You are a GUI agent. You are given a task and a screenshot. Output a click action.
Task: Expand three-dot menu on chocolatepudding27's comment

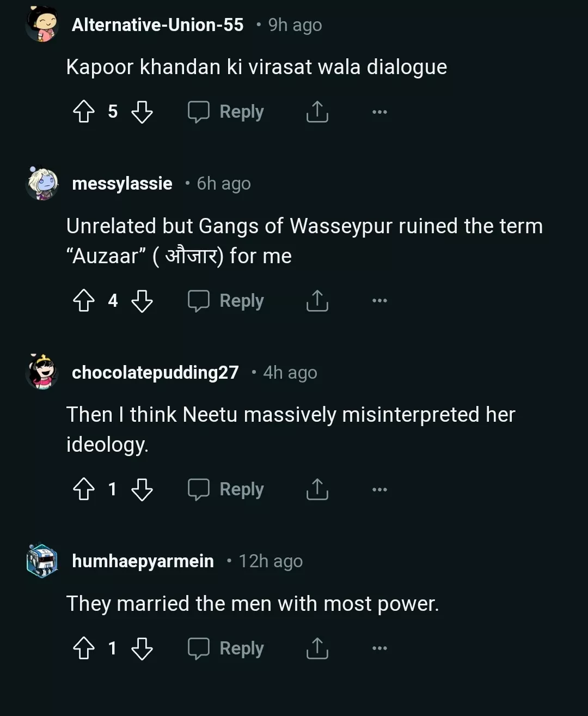click(x=379, y=489)
